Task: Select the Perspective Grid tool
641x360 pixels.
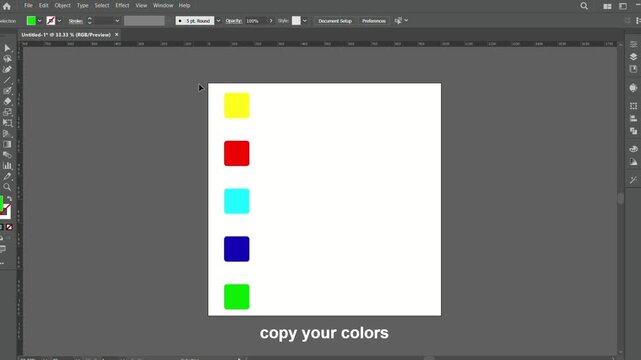Action: point(7,134)
